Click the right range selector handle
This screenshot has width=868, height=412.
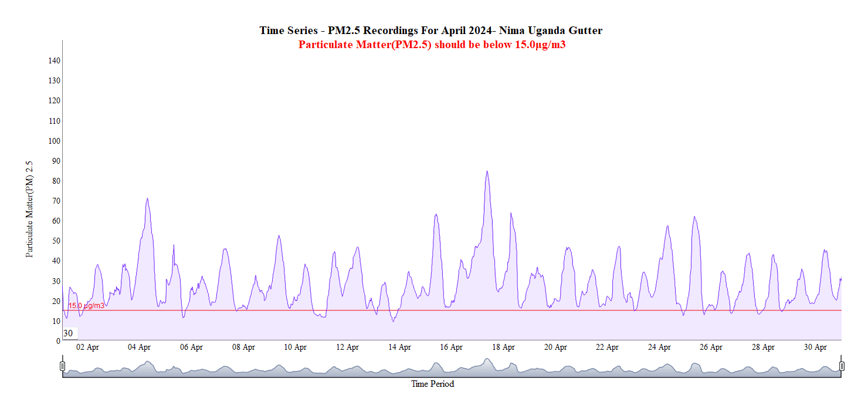842,366
